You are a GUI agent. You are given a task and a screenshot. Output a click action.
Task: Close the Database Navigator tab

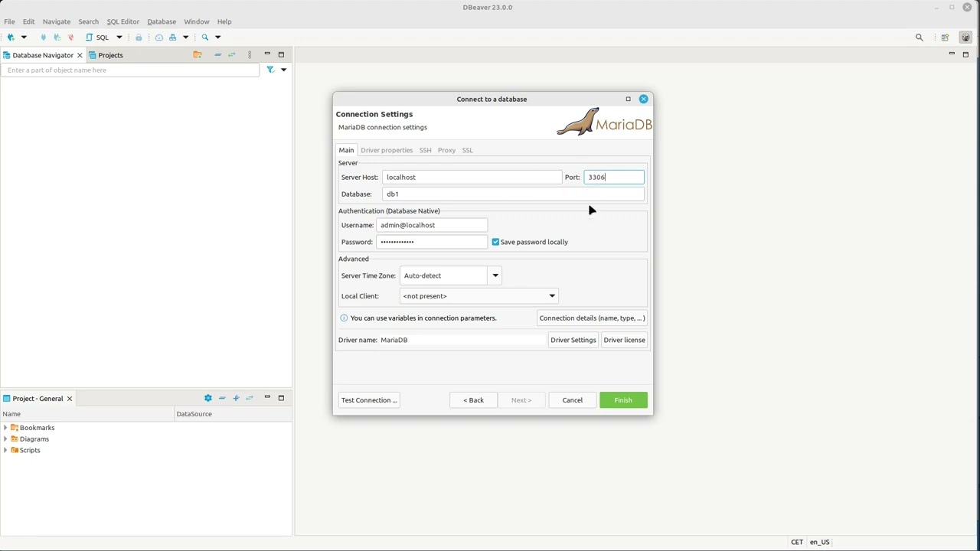pyautogui.click(x=80, y=55)
